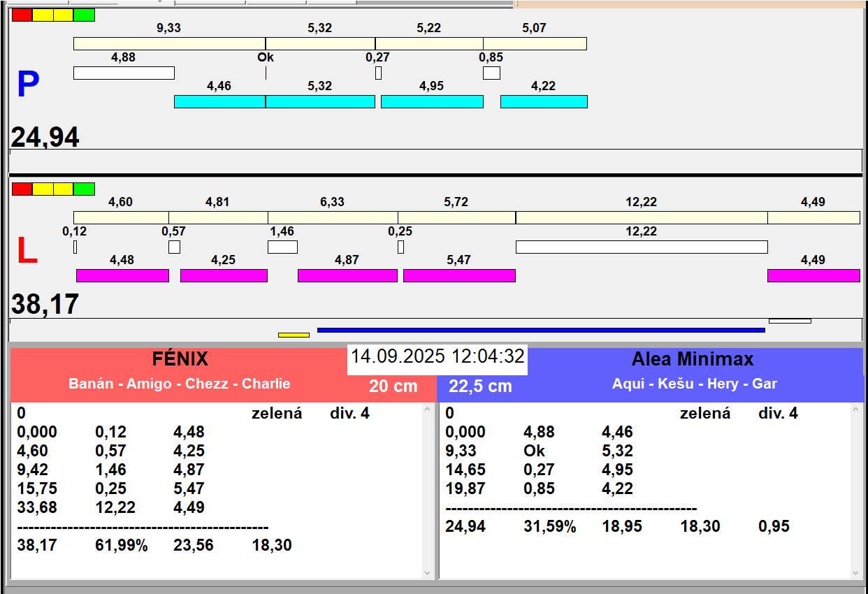
Task: Click the red light in lane L
Action: tap(22, 189)
